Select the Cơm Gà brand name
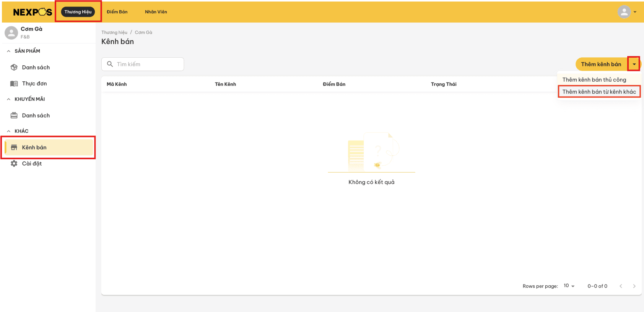The image size is (644, 312). (31, 29)
